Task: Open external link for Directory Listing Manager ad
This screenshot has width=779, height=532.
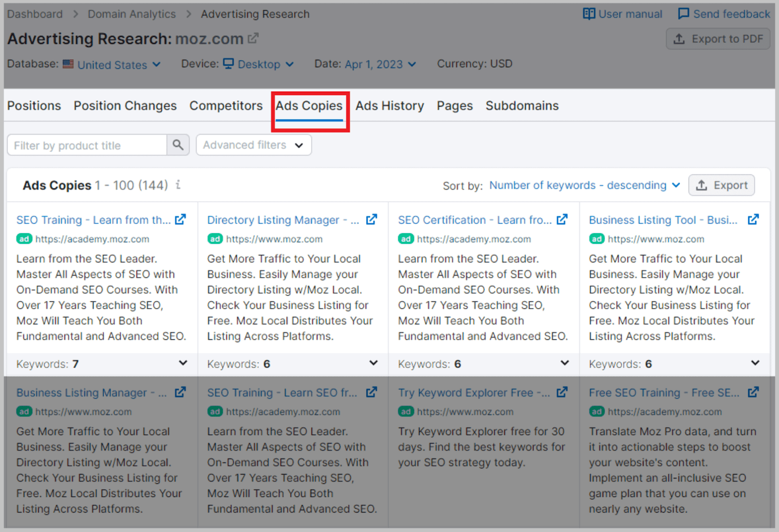Action: tap(371, 220)
